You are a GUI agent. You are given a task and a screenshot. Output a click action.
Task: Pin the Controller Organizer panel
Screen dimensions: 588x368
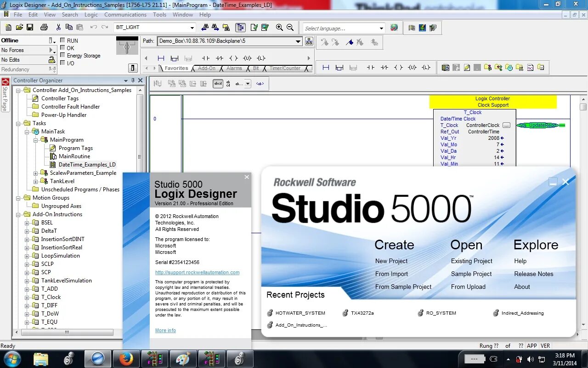coord(133,80)
